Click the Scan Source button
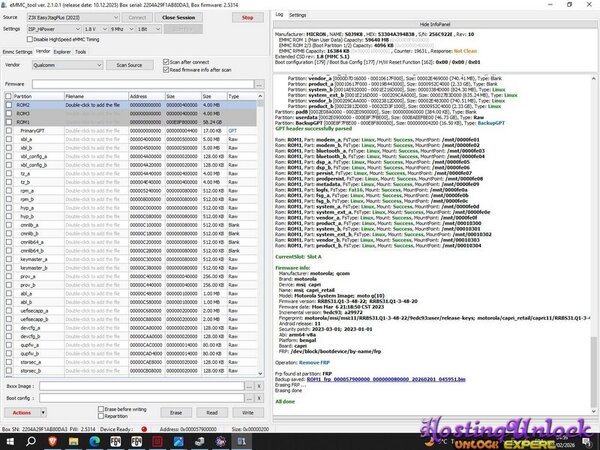Screen dimensions: 600x450 click(x=129, y=64)
